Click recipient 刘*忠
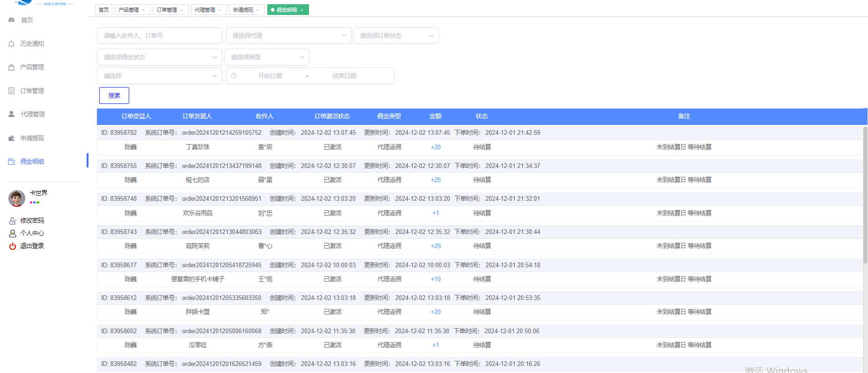The image size is (868, 373). point(265,213)
